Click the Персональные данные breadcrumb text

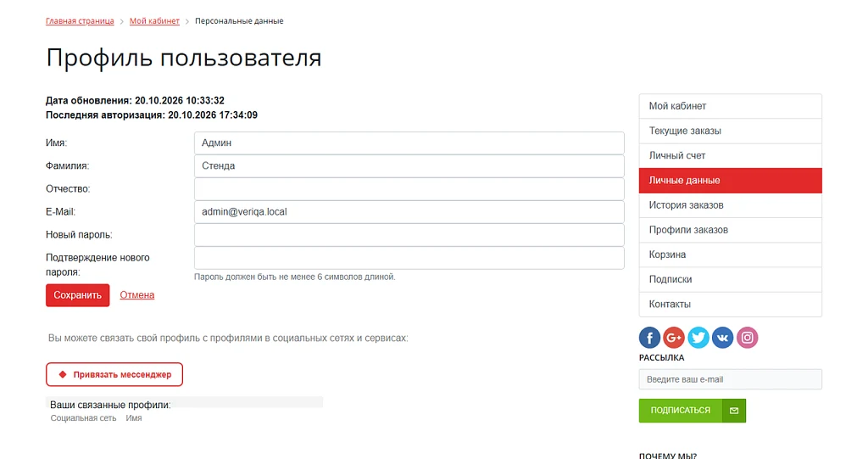239,21
